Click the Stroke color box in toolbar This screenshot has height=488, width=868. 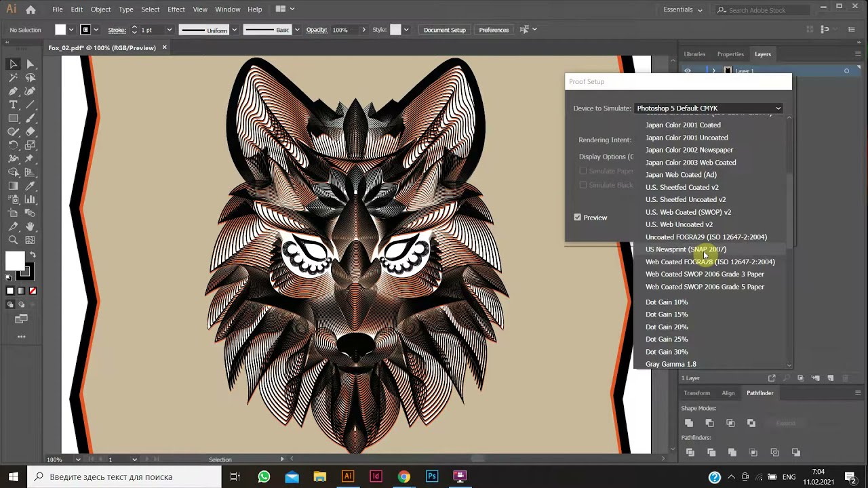coord(24,271)
